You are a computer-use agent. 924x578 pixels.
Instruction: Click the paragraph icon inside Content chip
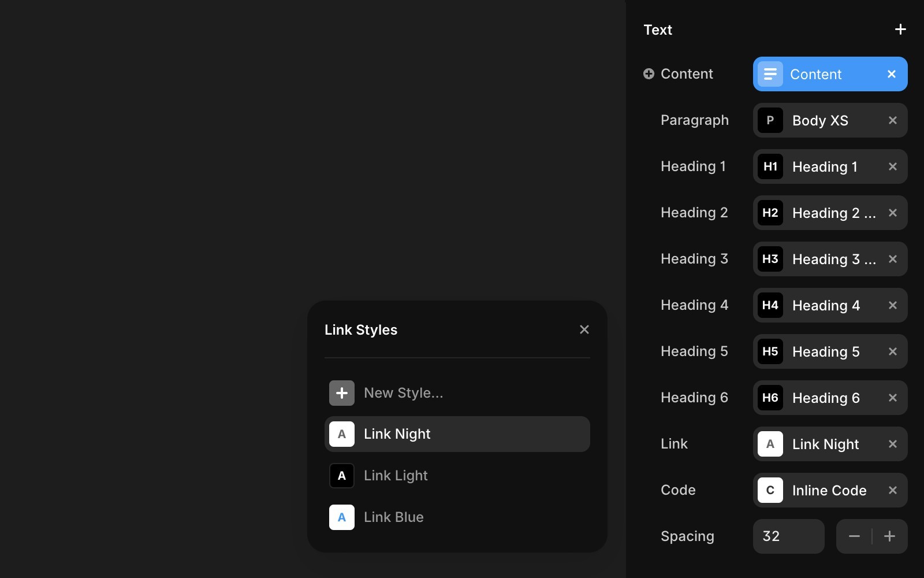coord(770,74)
